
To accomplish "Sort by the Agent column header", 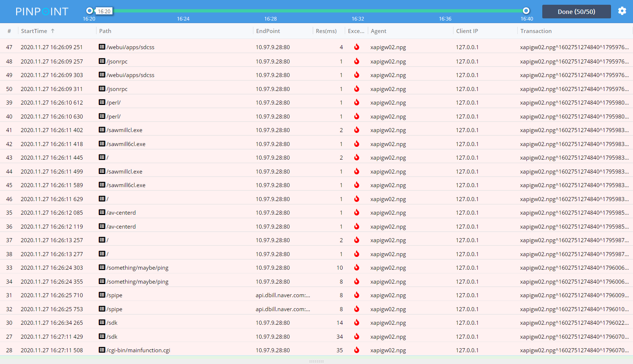I will (379, 31).
